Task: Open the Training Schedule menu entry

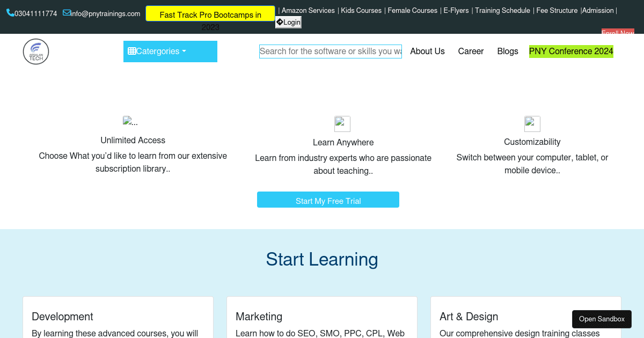Action: point(502,10)
